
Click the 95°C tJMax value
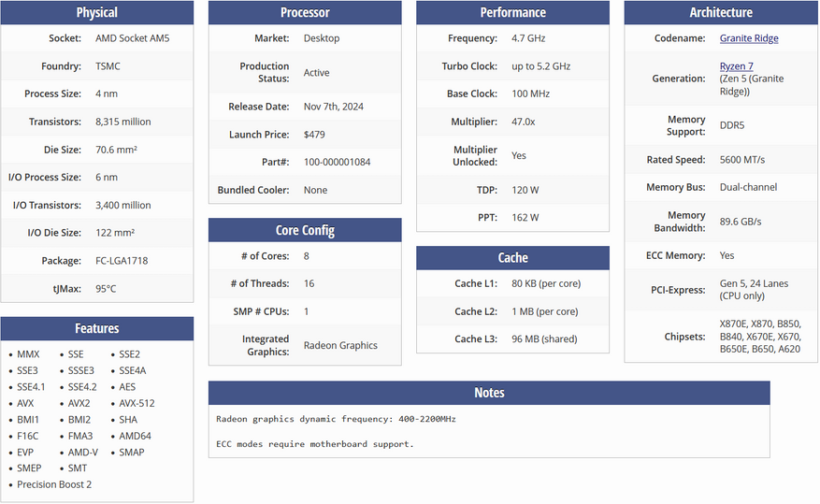pos(106,289)
